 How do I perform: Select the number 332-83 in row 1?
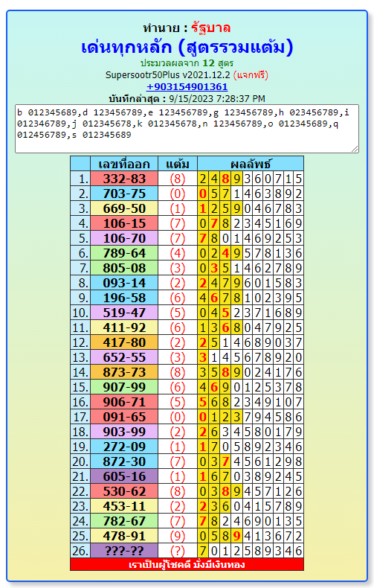click(x=124, y=179)
